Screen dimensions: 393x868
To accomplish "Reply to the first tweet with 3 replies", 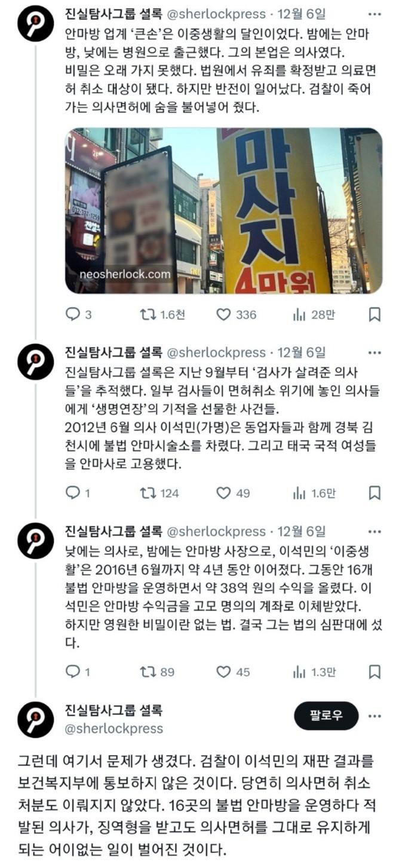I will point(78,314).
